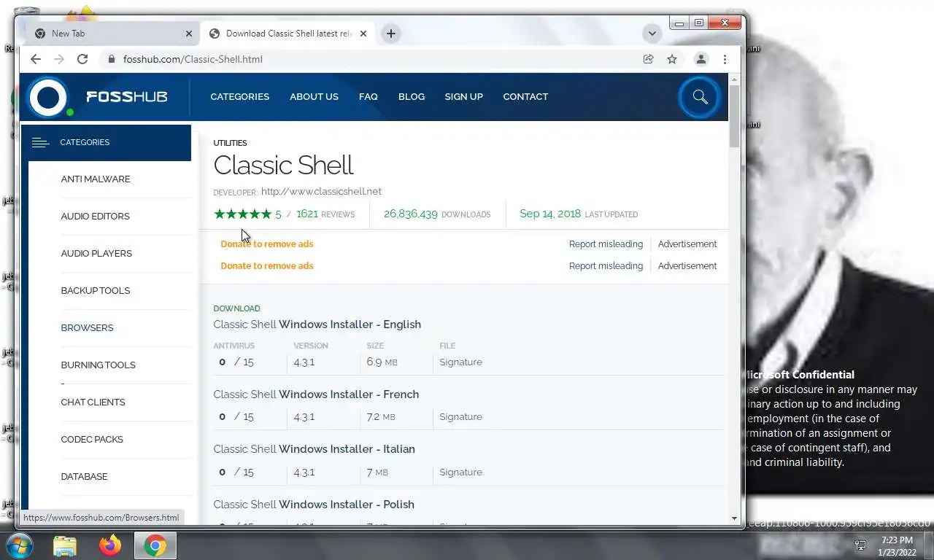Open BROWSERS category
Viewport: 934px width, 560px height.
88,327
